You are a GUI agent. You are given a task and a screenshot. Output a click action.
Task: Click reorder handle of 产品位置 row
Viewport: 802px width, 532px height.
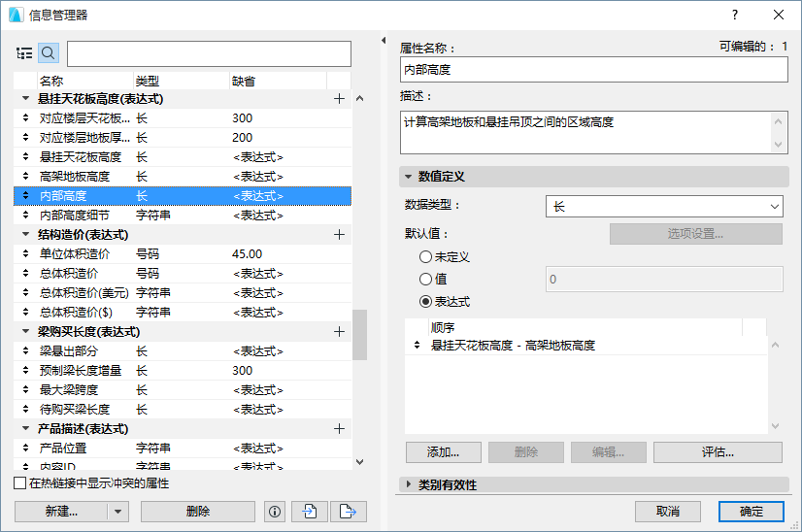coord(25,449)
